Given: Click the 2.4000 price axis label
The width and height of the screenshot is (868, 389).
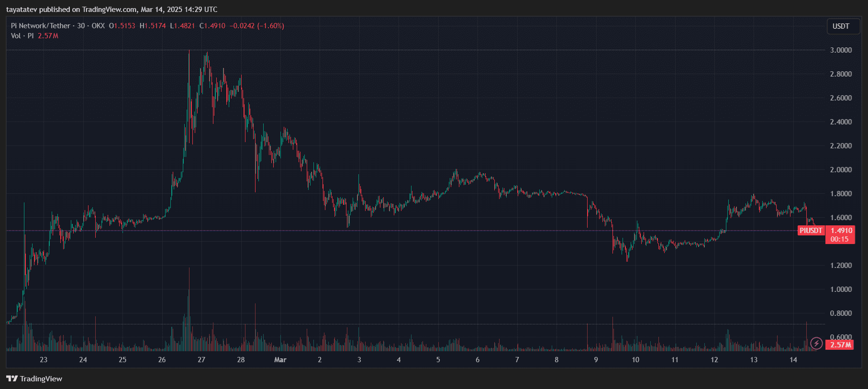Looking at the screenshot, I should pos(841,122).
